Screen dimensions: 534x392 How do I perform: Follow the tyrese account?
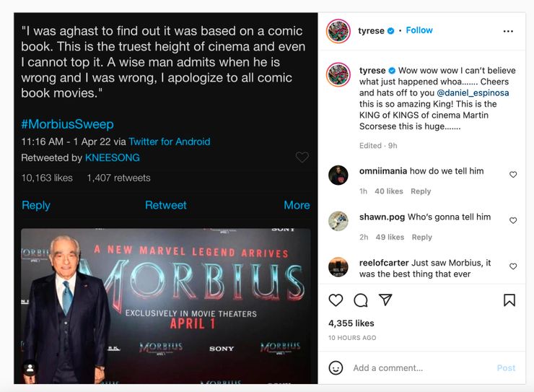pyautogui.click(x=419, y=30)
